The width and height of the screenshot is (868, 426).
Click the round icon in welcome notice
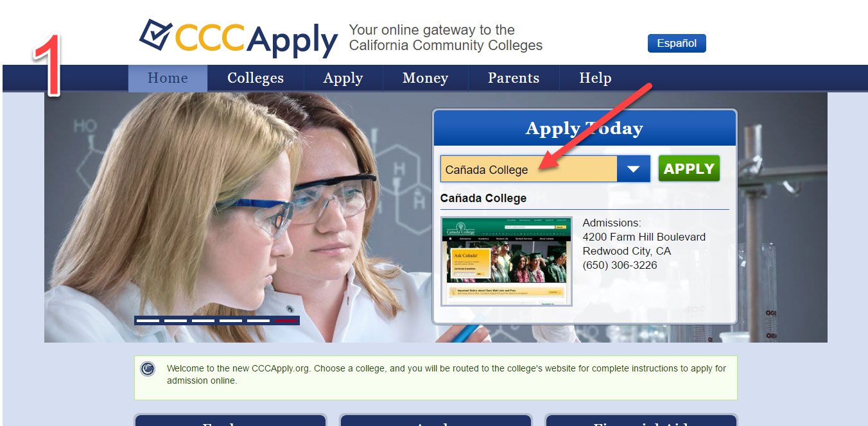pyautogui.click(x=148, y=369)
